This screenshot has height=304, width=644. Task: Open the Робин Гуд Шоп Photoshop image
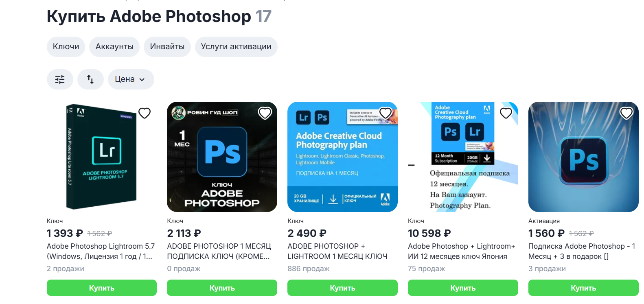tap(222, 157)
